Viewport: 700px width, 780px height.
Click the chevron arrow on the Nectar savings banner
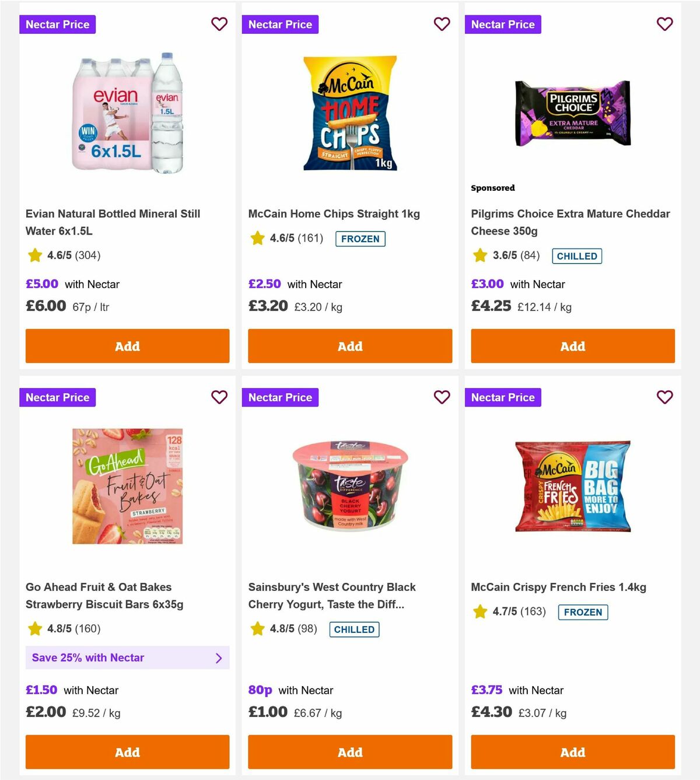click(x=219, y=657)
